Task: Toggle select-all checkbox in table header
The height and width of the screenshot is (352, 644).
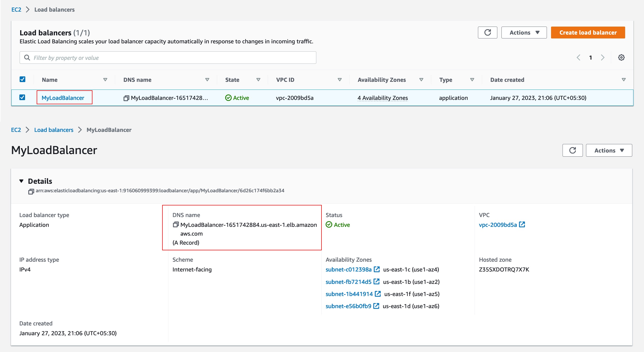Action: pos(22,79)
